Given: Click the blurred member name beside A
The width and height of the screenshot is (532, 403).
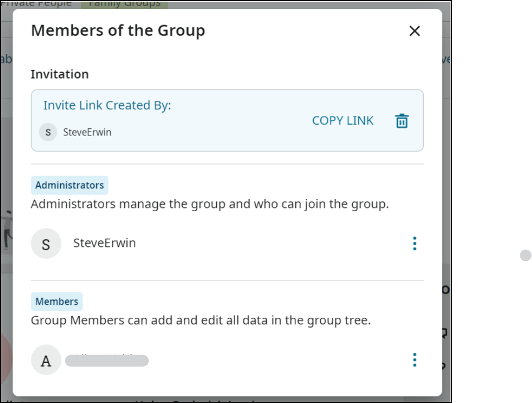Looking at the screenshot, I should tap(107, 361).
